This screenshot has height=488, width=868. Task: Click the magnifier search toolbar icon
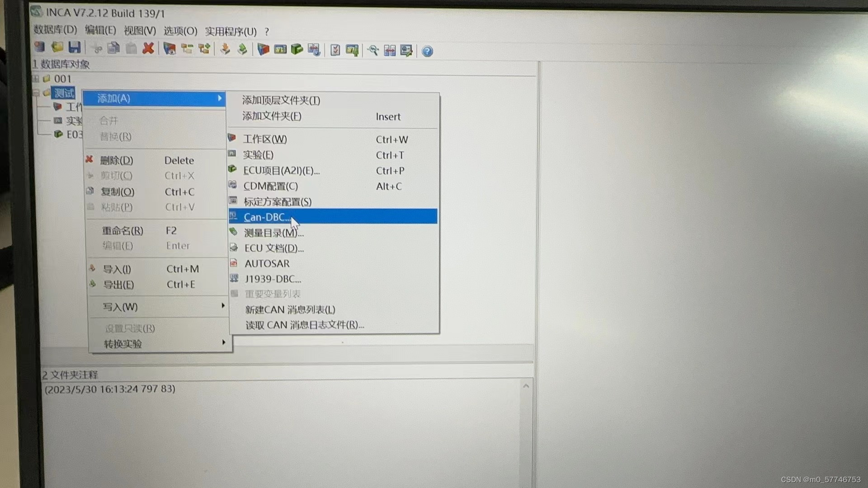tap(373, 50)
